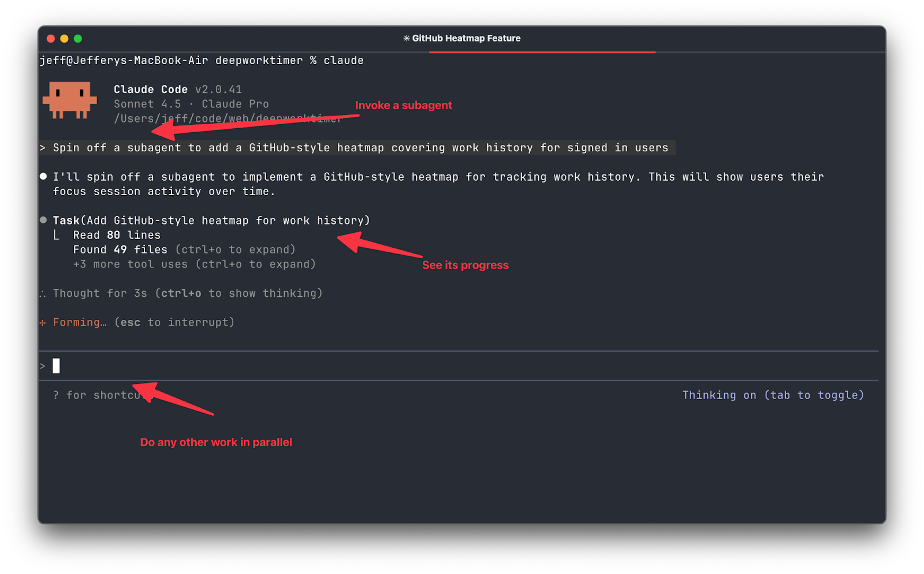Click the yellow minimize window button
Image resolution: width=924 pixels, height=574 pixels.
coord(64,39)
